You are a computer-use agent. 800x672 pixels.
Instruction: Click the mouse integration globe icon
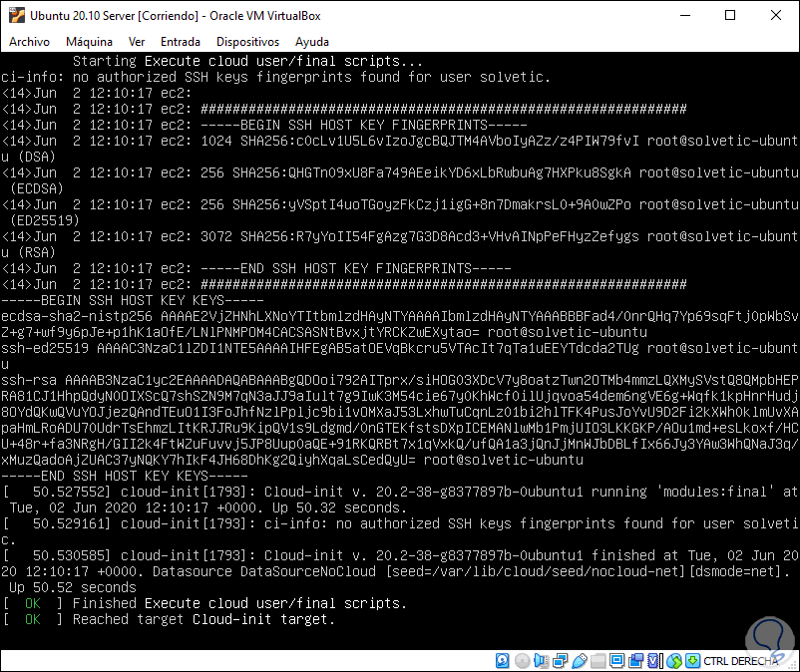pyautogui.click(x=674, y=661)
